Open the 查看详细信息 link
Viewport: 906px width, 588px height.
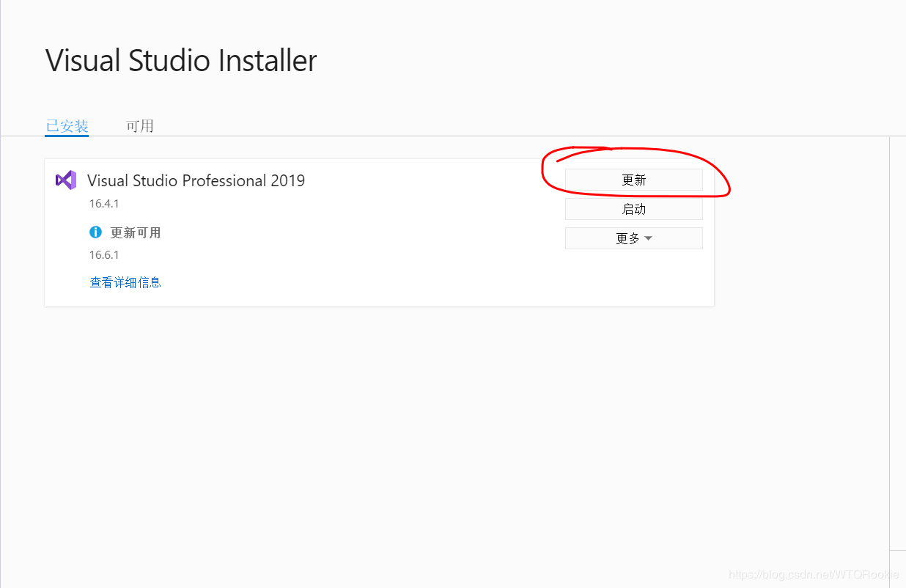pyautogui.click(x=125, y=282)
